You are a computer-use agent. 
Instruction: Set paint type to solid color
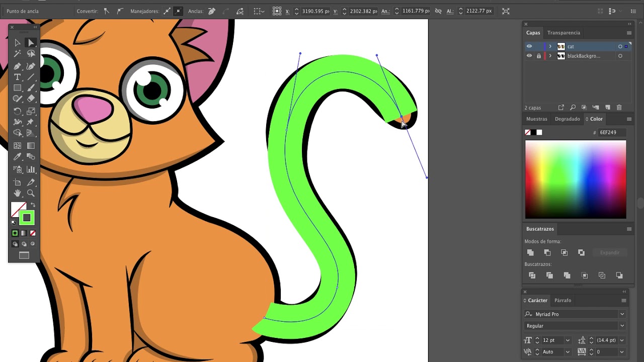(15, 233)
